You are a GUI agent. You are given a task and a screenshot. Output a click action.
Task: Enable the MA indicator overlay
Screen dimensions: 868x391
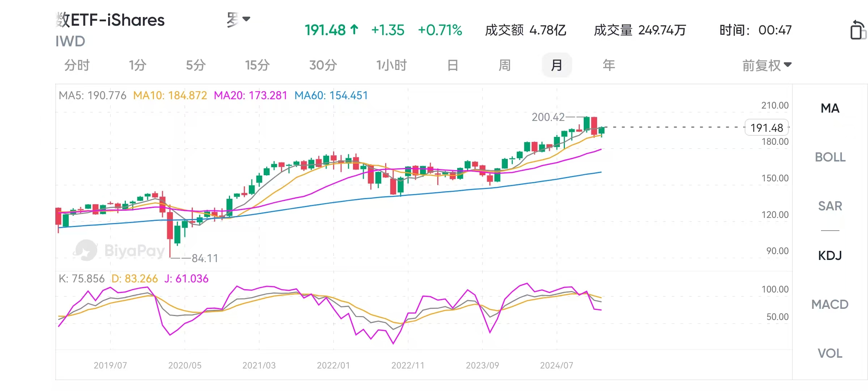click(x=830, y=108)
